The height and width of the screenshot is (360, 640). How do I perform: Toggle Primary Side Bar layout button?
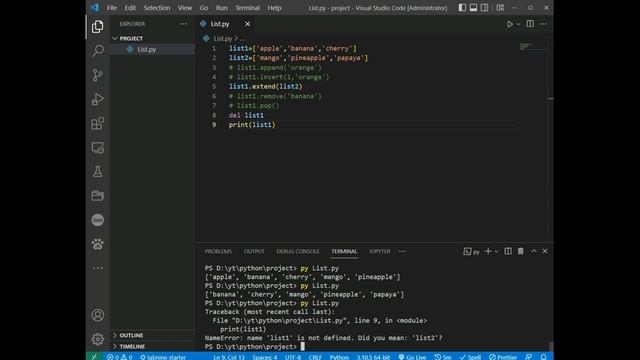[x=462, y=8]
